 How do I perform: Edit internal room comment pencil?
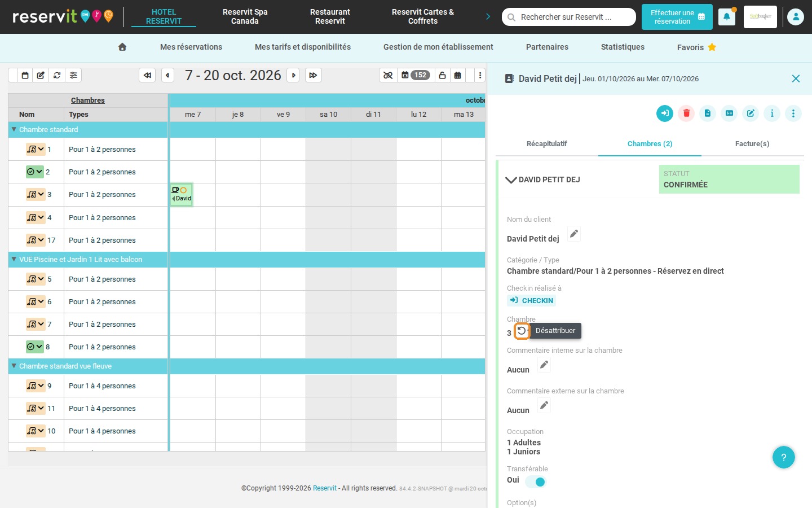[x=544, y=365]
